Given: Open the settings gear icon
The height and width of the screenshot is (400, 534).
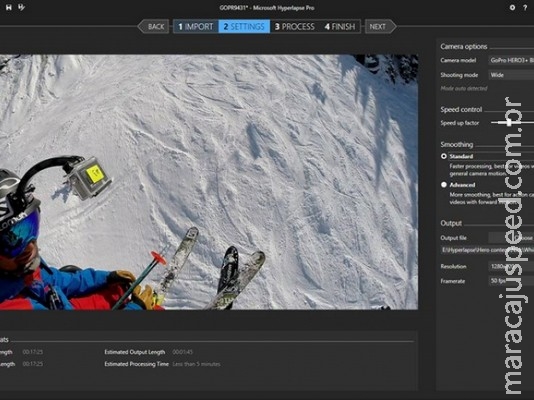Looking at the screenshot, I should tap(512, 7).
